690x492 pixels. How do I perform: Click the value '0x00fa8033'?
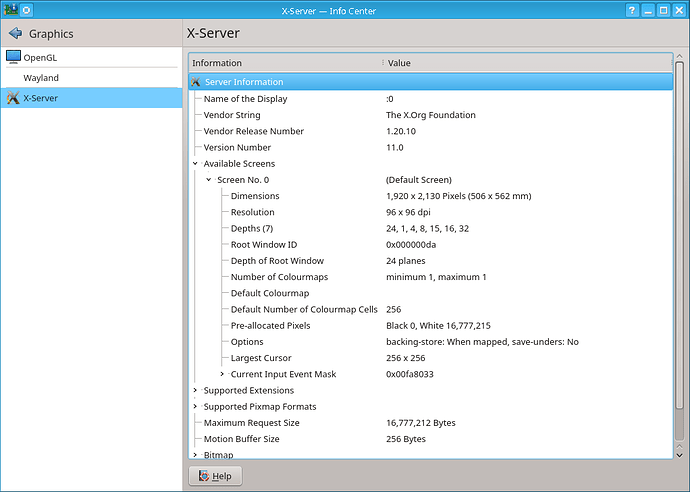(x=410, y=374)
